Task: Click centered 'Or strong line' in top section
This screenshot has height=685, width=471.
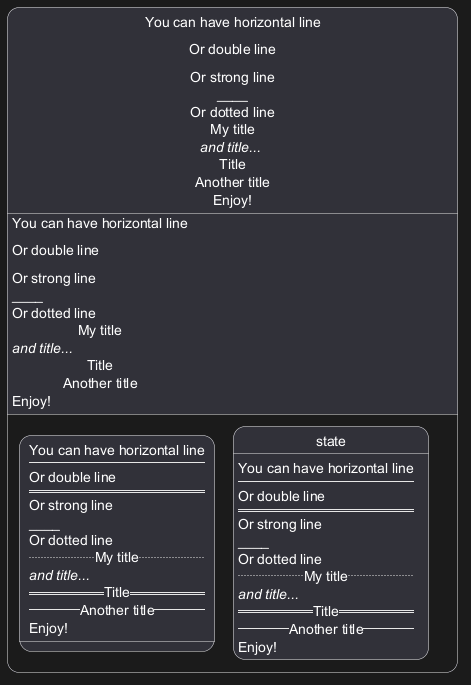Action: [232, 77]
